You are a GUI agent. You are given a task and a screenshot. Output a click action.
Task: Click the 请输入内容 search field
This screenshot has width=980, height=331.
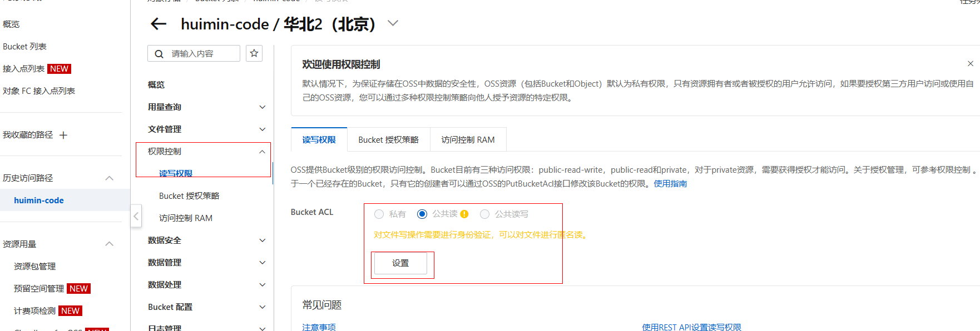pyautogui.click(x=203, y=54)
